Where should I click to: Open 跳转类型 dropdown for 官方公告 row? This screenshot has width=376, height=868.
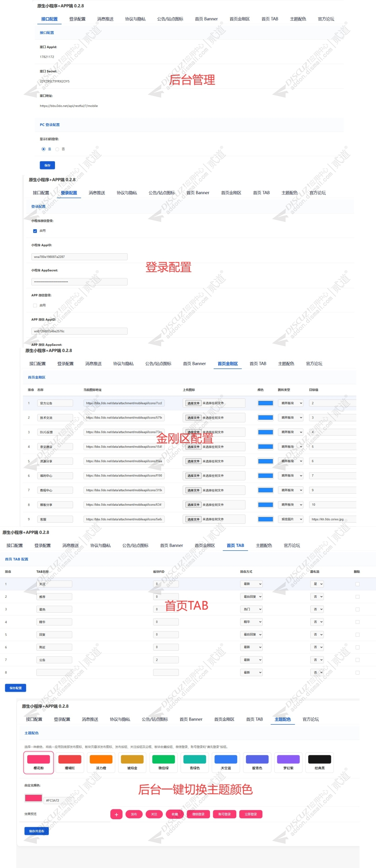[x=290, y=403]
